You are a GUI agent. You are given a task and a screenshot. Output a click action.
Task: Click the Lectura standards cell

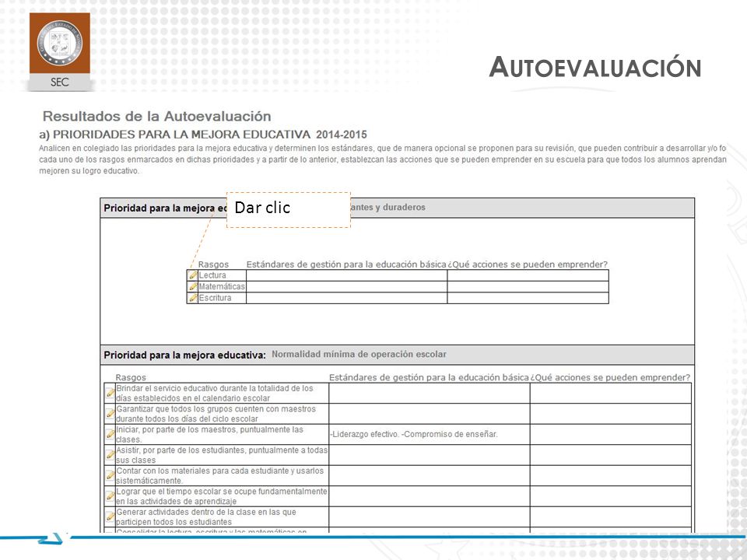[x=346, y=275]
